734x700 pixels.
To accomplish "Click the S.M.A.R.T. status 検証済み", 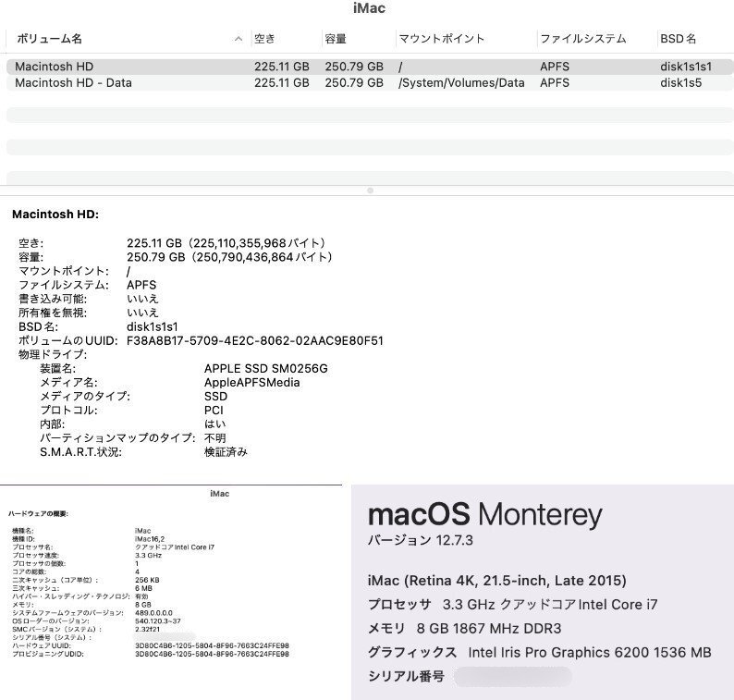I will click(226, 452).
